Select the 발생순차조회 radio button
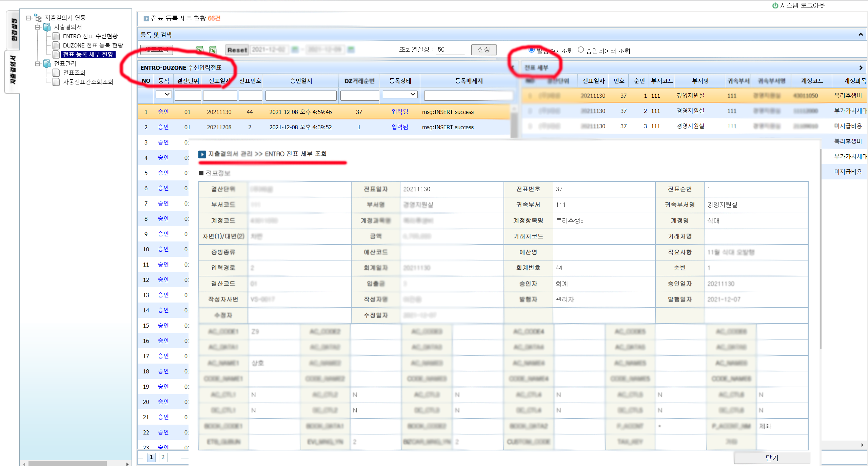 coord(531,50)
